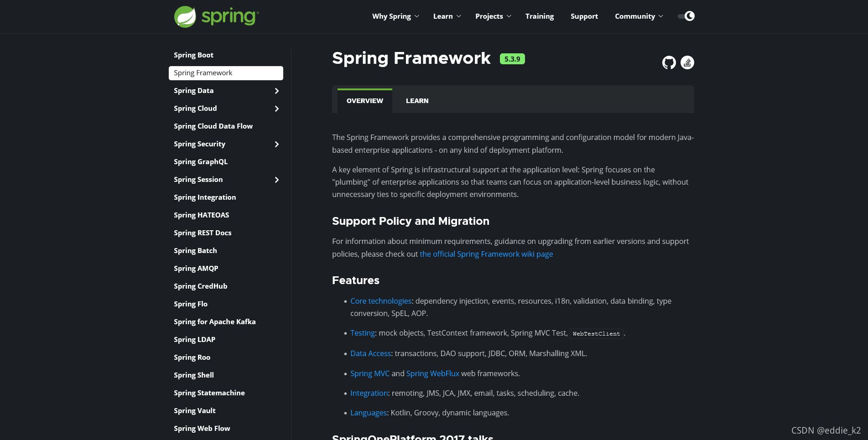Open Spring Batch project
The height and width of the screenshot is (440, 868).
(x=195, y=251)
